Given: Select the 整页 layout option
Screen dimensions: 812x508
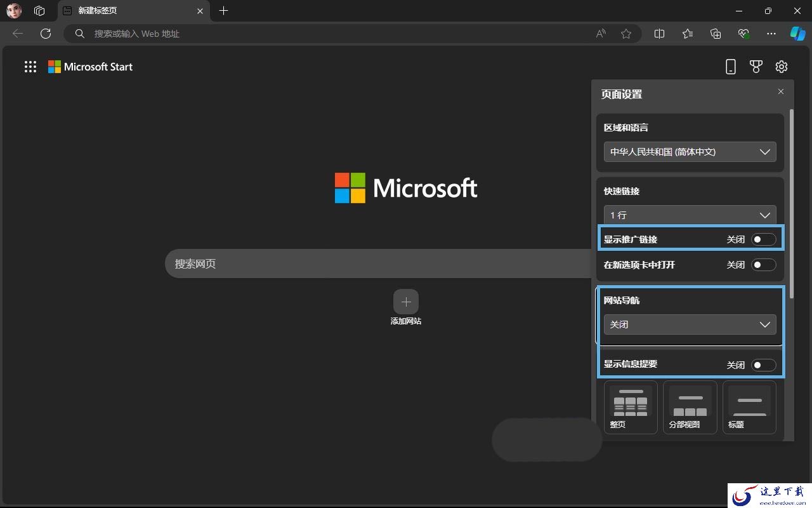Looking at the screenshot, I should 631,407.
